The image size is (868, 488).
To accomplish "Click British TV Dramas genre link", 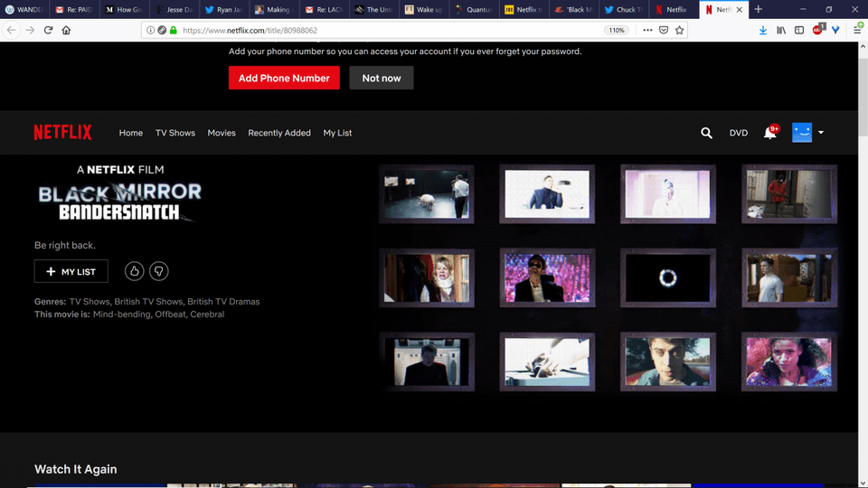I will [223, 302].
